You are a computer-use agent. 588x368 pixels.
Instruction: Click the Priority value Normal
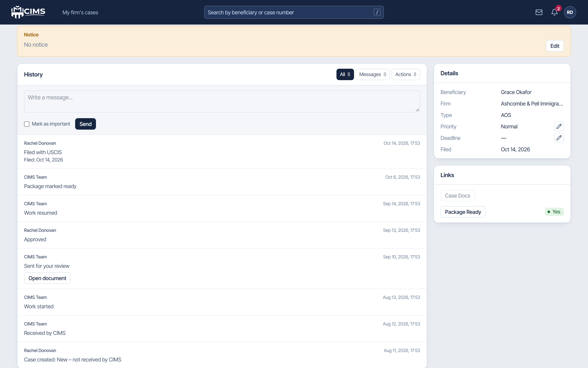pyautogui.click(x=509, y=127)
